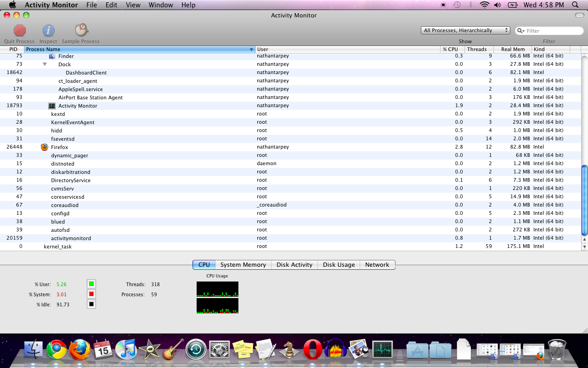Open the All Processes, Hierarchically popup
Viewport: 588px width, 368px height.
click(x=465, y=30)
